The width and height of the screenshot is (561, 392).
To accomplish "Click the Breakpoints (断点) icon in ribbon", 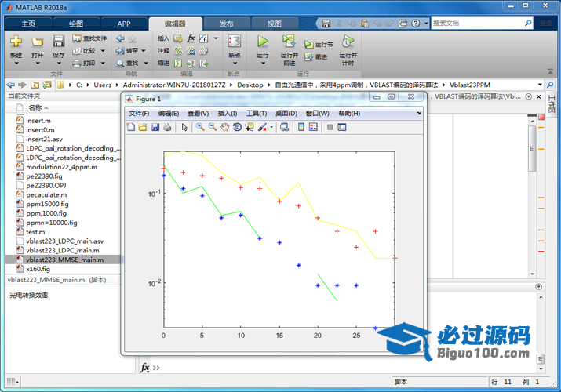I will click(234, 45).
